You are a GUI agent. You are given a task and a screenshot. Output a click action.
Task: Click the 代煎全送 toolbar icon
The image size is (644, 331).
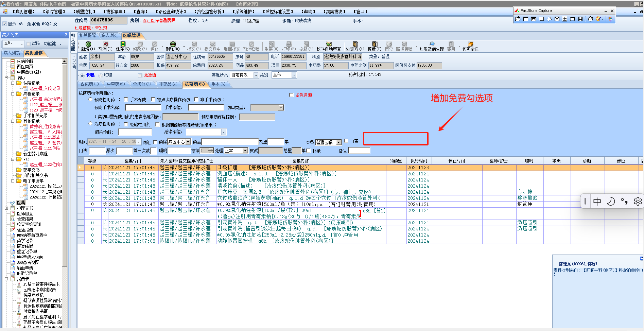click(470, 44)
